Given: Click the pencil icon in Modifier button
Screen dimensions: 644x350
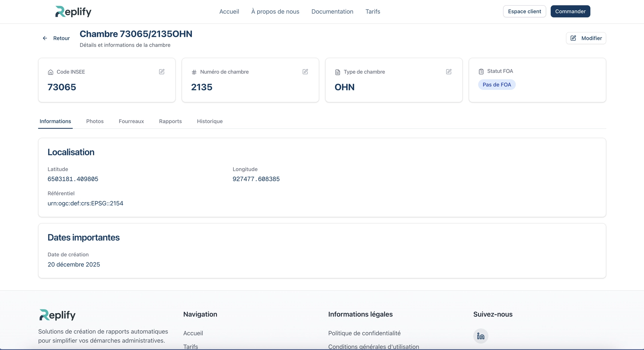Looking at the screenshot, I should point(573,38).
